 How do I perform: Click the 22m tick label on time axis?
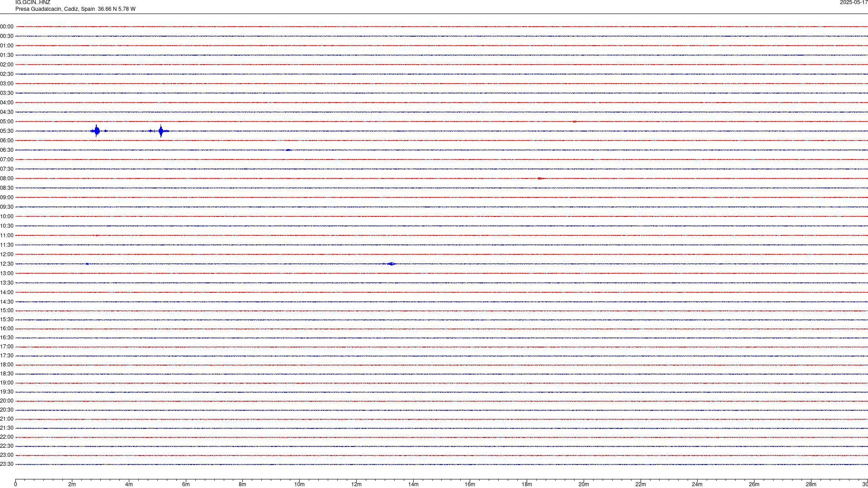point(641,484)
